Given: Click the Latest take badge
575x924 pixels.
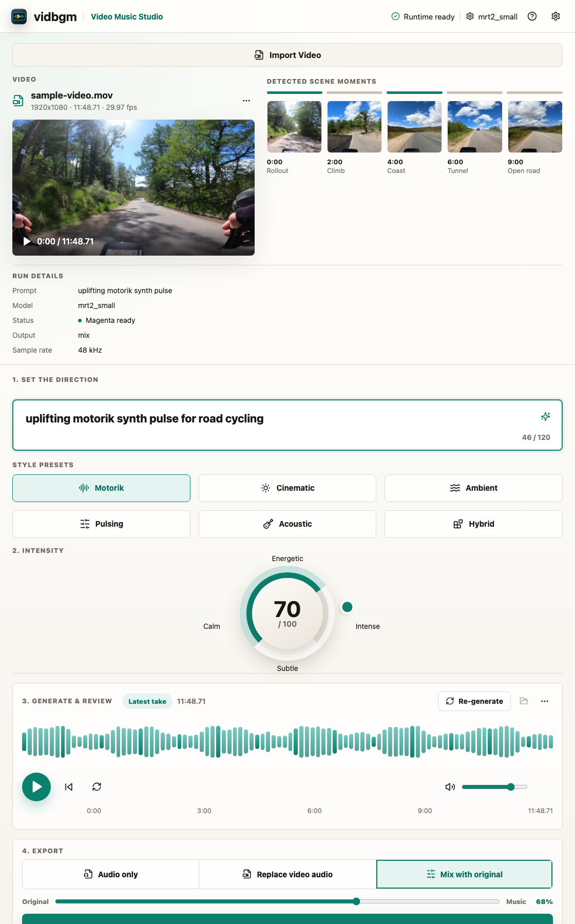Looking at the screenshot, I should pos(147,701).
